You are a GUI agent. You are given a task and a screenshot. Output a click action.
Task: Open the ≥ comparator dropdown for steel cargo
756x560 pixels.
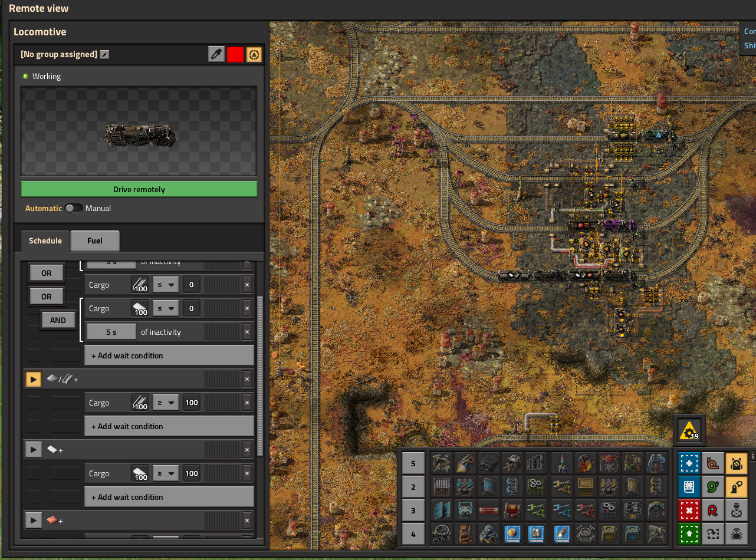coord(165,403)
